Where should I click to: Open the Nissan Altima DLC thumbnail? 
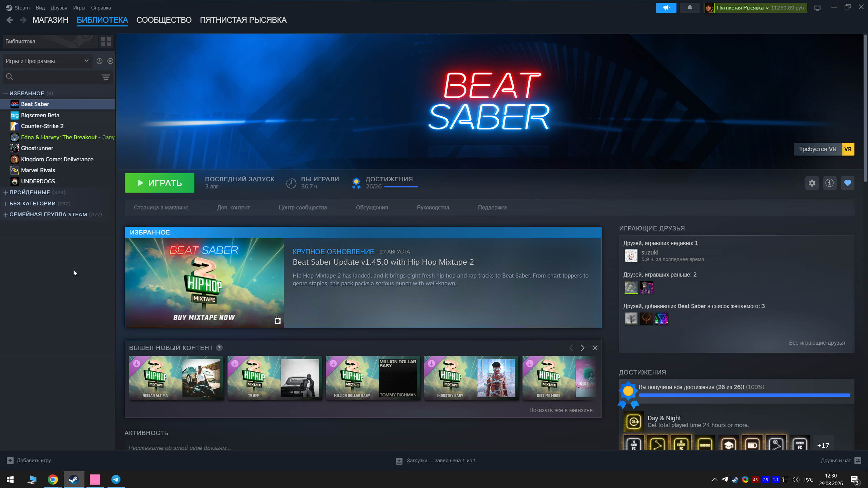[x=176, y=378]
